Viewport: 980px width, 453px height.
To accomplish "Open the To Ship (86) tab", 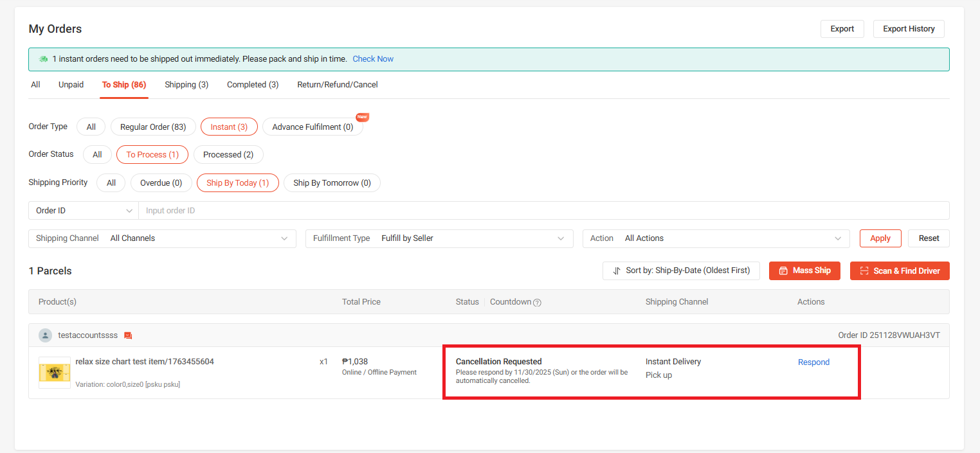I will pos(124,85).
